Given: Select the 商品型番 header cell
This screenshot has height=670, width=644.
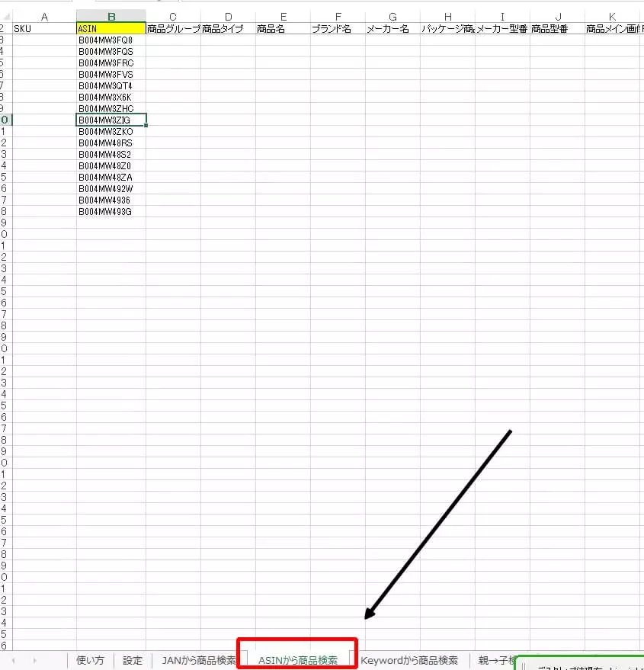Looking at the screenshot, I should [557, 28].
